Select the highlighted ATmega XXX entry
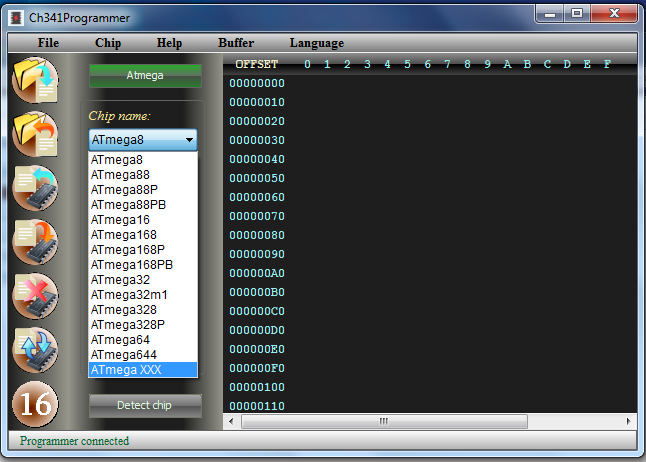Screen dimensions: 646x462 coord(143,370)
